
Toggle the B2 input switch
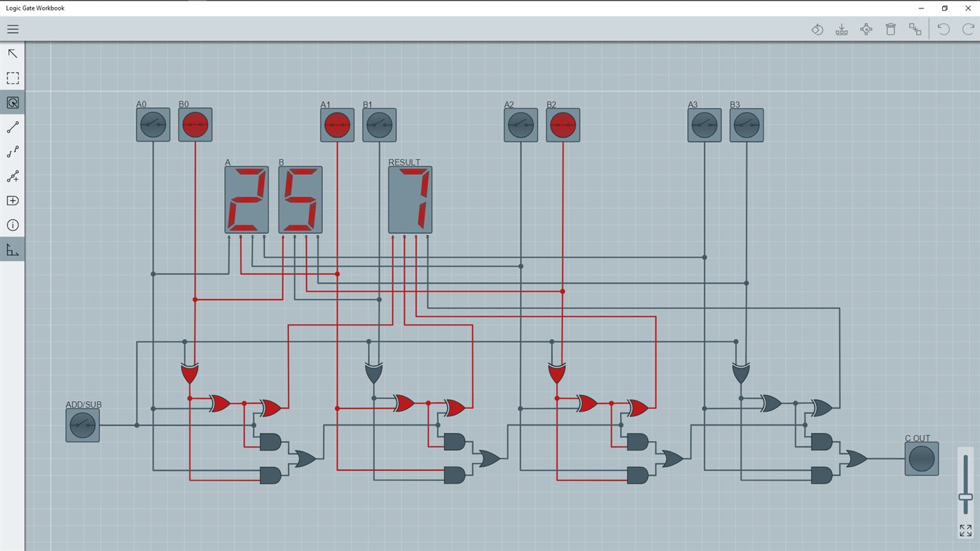(563, 124)
